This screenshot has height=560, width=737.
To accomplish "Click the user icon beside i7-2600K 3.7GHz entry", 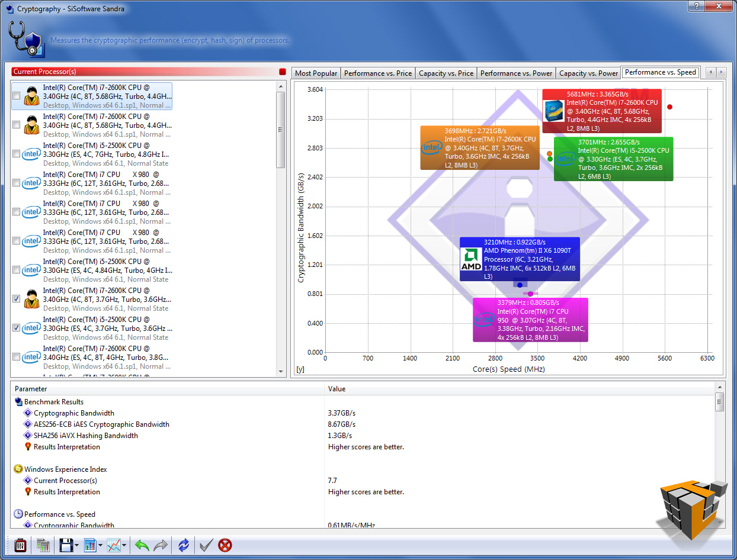I will click(31, 299).
